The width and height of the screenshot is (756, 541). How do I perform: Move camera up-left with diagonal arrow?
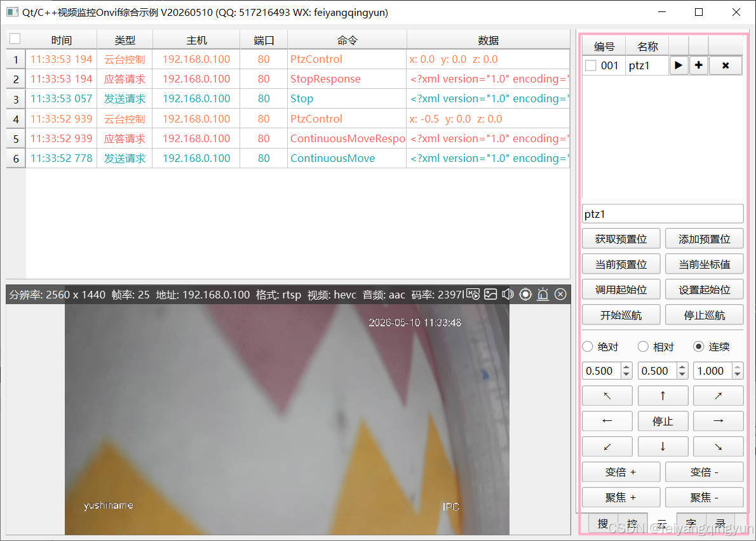(x=607, y=396)
